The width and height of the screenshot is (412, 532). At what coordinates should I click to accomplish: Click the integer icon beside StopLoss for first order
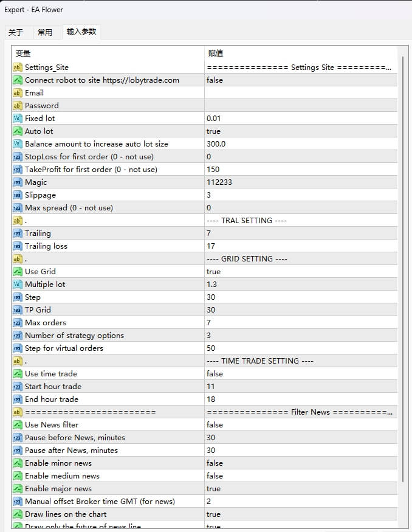(x=17, y=157)
